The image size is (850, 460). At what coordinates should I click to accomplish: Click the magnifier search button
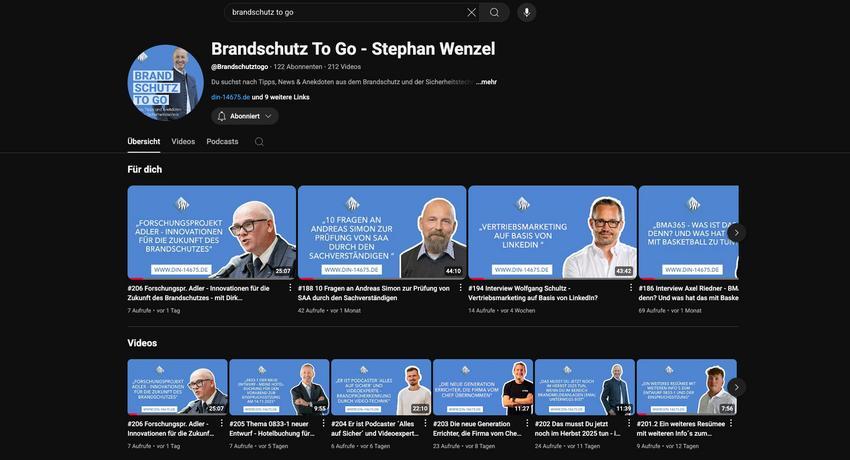(x=494, y=12)
